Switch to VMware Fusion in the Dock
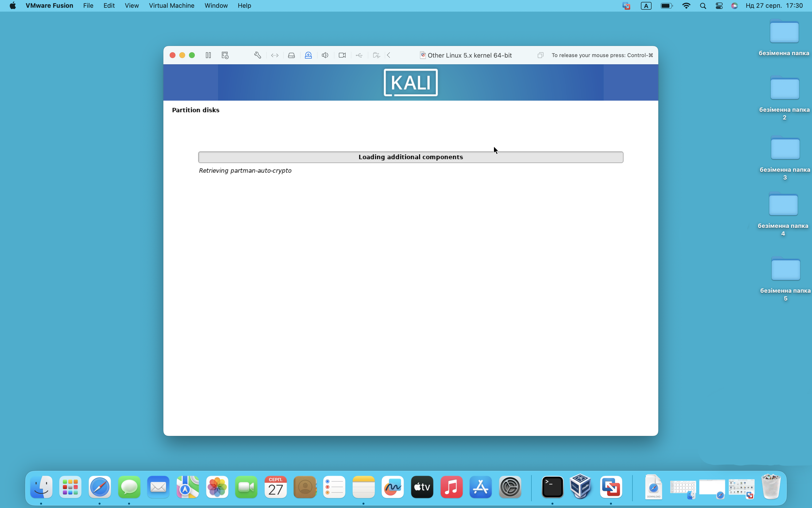The width and height of the screenshot is (812, 508). pos(611,487)
